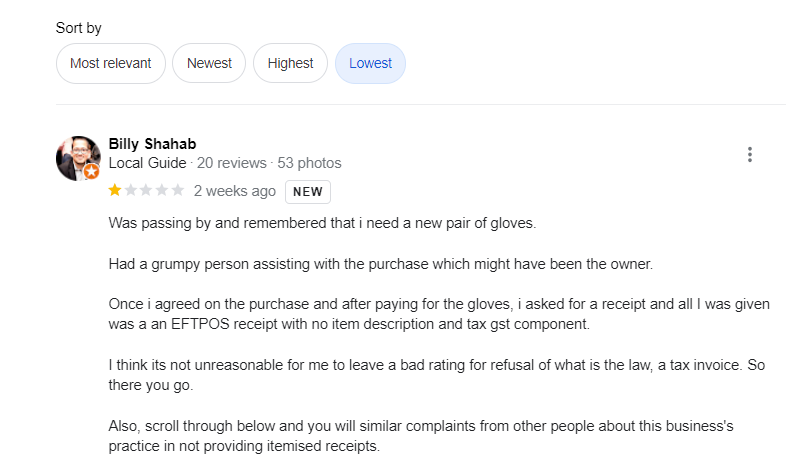Click the fourth grey rating star
Viewport: 806px width, 460px height.
point(162,190)
